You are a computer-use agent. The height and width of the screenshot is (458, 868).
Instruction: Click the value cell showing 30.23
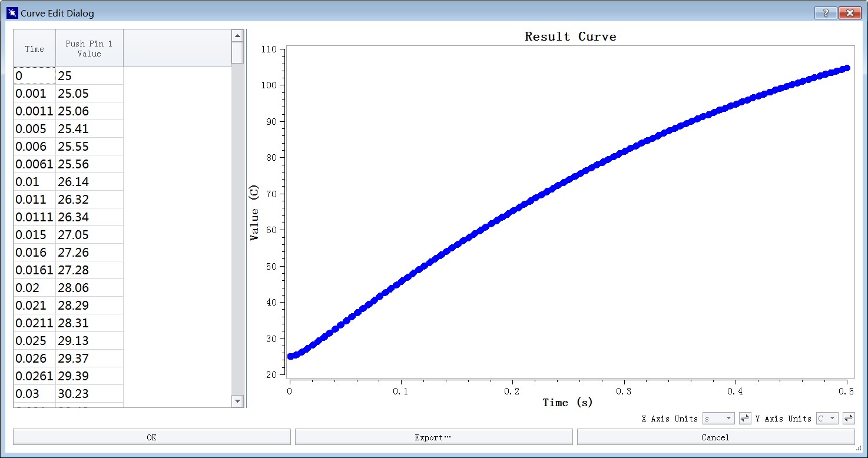(89, 394)
